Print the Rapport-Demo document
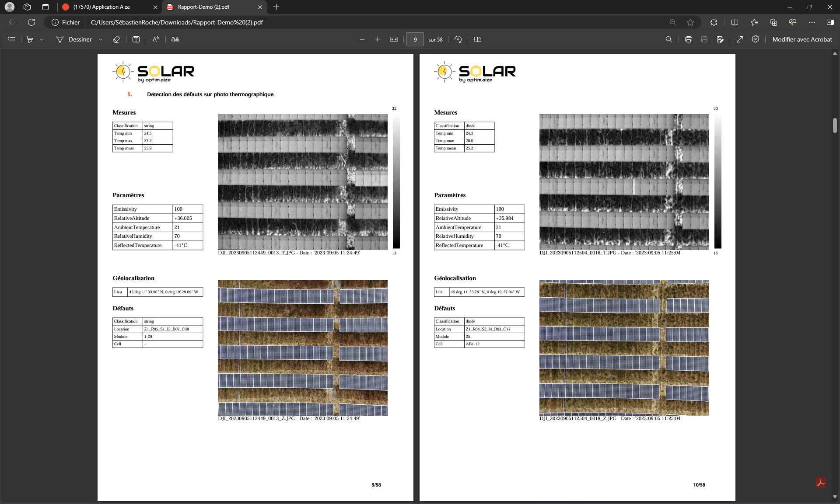 (688, 39)
